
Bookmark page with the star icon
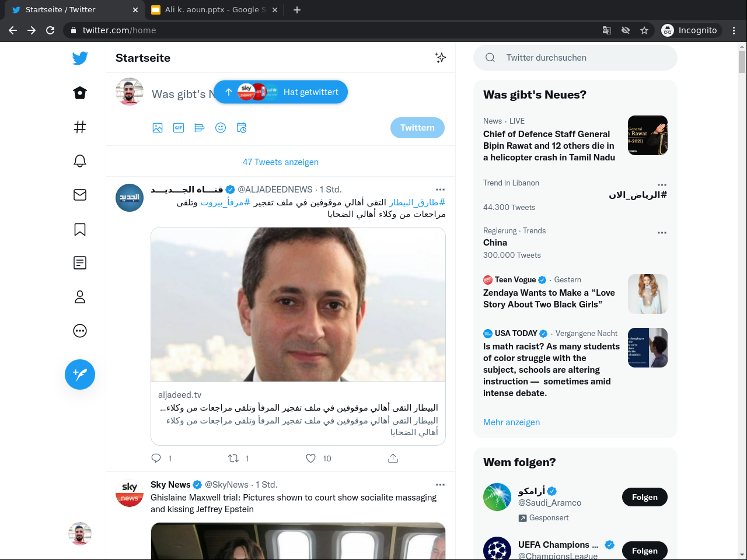pos(644,30)
